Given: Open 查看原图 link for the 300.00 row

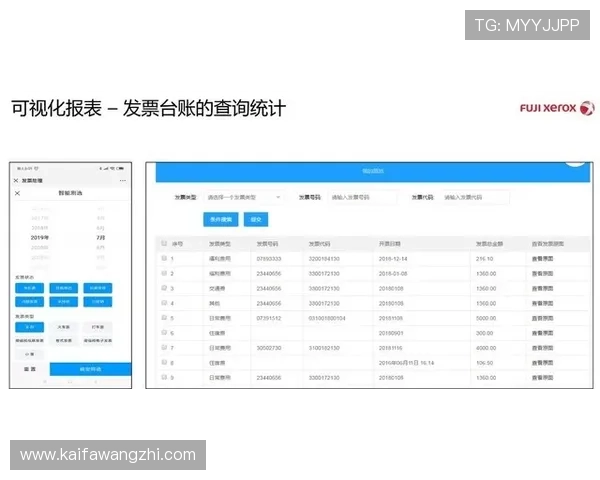Looking at the screenshot, I should [543, 333].
